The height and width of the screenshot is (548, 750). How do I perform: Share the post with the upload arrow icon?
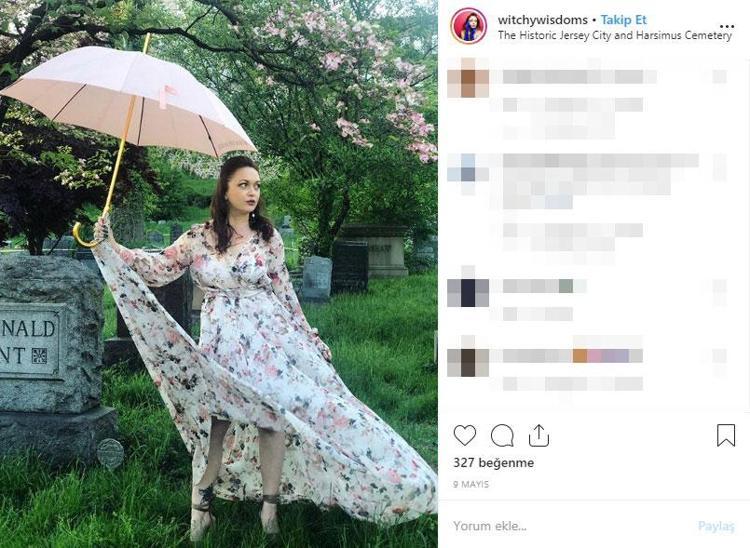coord(539,435)
